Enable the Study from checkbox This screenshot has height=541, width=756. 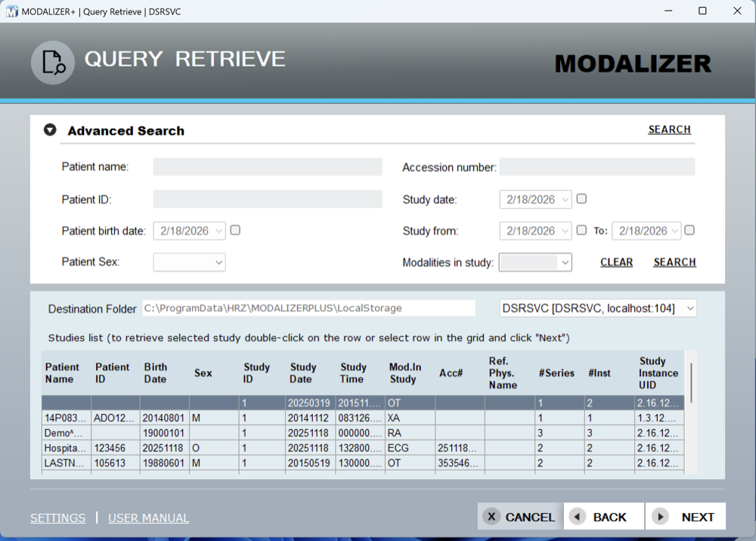pyautogui.click(x=581, y=230)
